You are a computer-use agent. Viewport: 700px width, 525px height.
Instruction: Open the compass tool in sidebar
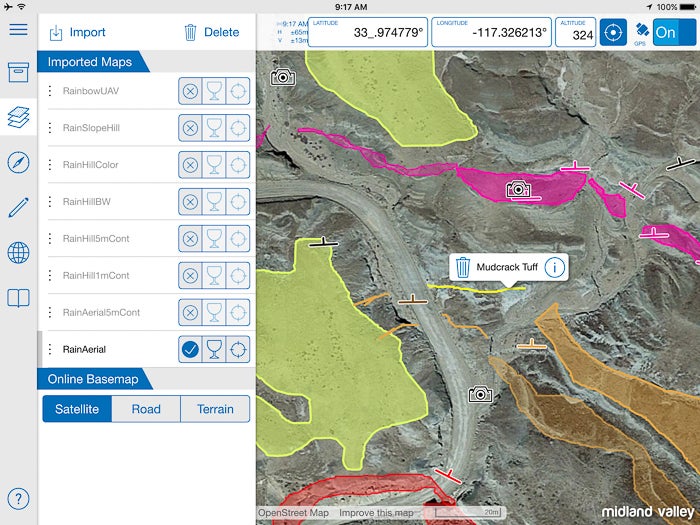(18, 163)
